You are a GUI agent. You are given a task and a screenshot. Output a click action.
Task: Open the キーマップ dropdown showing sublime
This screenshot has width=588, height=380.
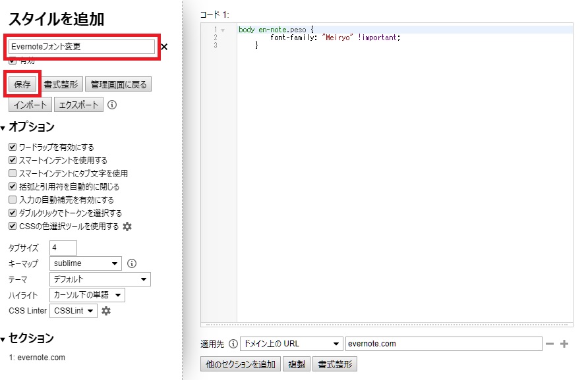point(85,263)
